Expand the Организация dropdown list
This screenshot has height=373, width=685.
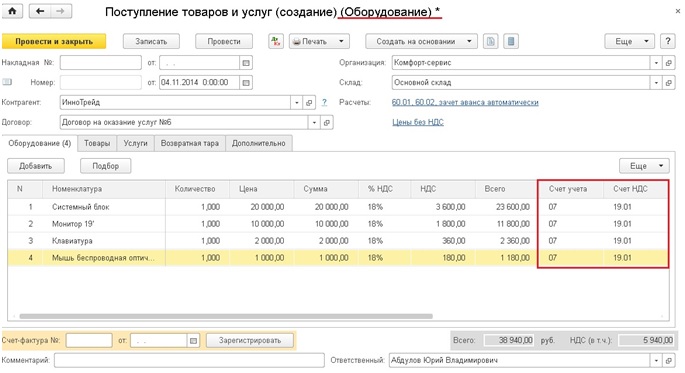tap(656, 63)
